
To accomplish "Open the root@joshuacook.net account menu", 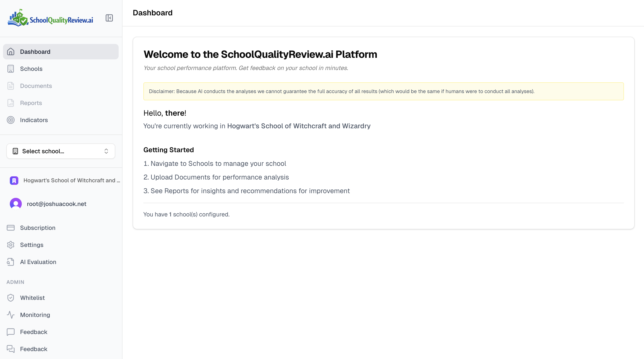I will 57,204.
